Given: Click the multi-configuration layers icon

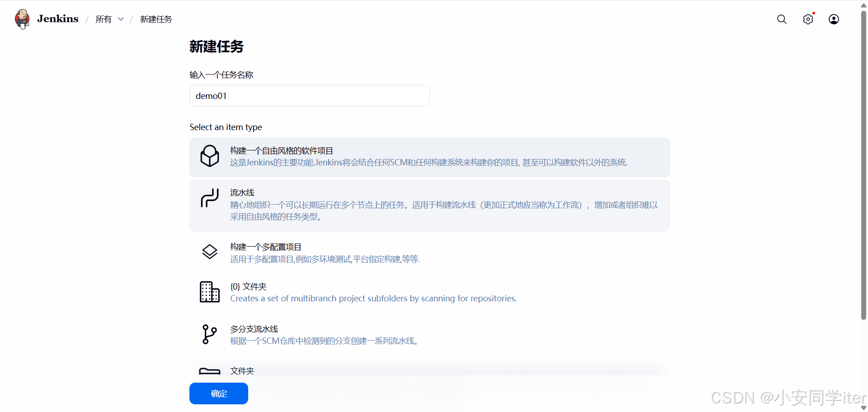Looking at the screenshot, I should [x=210, y=252].
